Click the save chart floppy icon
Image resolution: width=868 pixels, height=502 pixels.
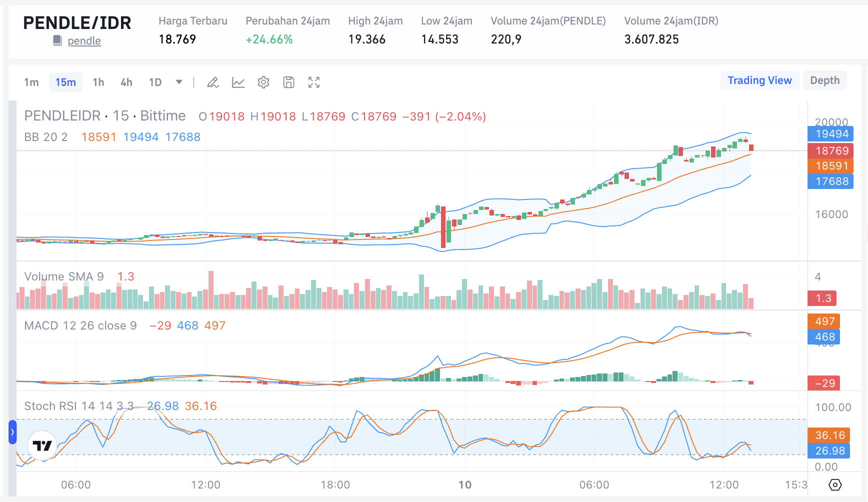click(x=288, y=82)
